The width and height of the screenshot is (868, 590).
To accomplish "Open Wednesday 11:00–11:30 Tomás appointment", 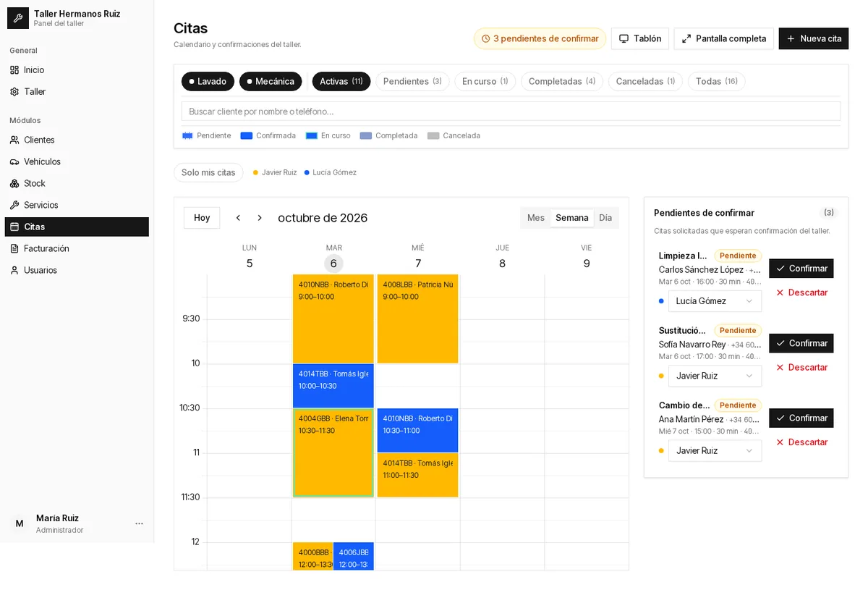I will point(417,476).
